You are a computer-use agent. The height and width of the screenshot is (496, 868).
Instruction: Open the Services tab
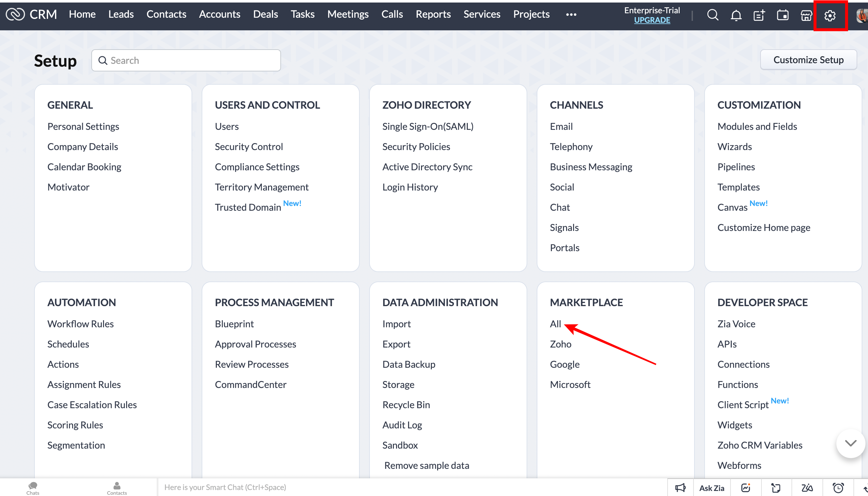(482, 14)
